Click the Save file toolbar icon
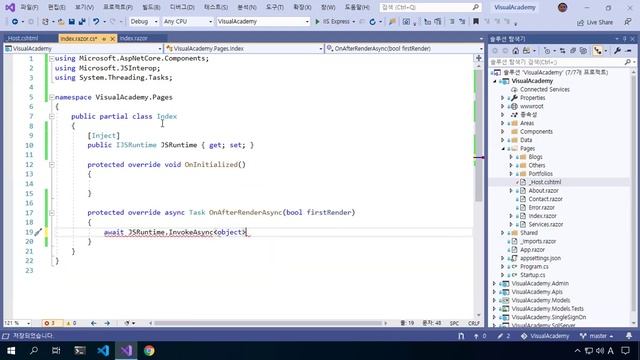This screenshot has width=640, height=360. click(x=71, y=22)
